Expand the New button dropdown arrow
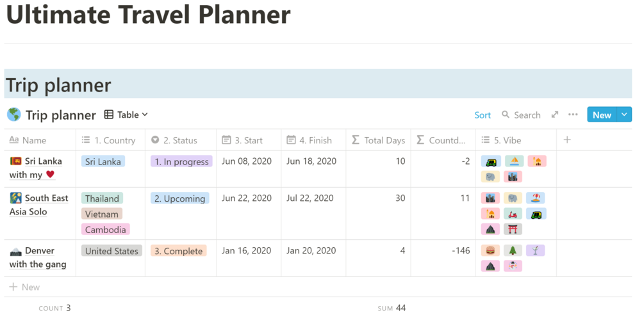 624,115
